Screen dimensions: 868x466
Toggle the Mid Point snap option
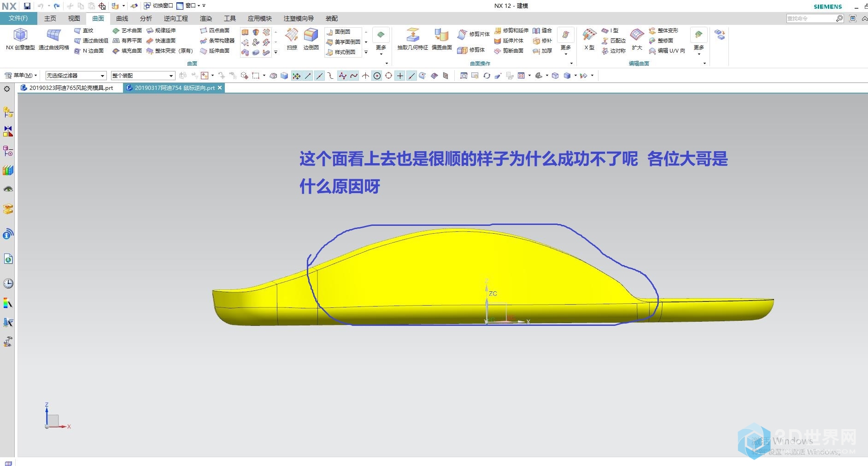tap(319, 76)
